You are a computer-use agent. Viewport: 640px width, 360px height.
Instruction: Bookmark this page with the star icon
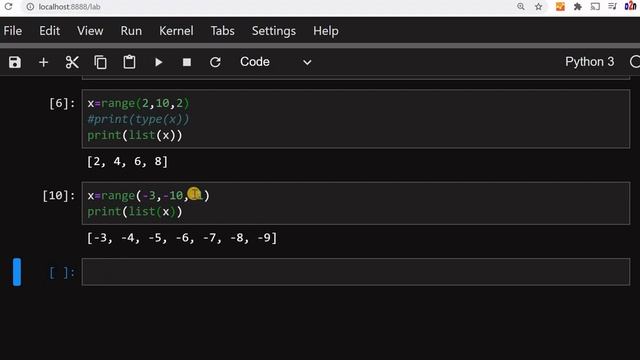(x=539, y=7)
